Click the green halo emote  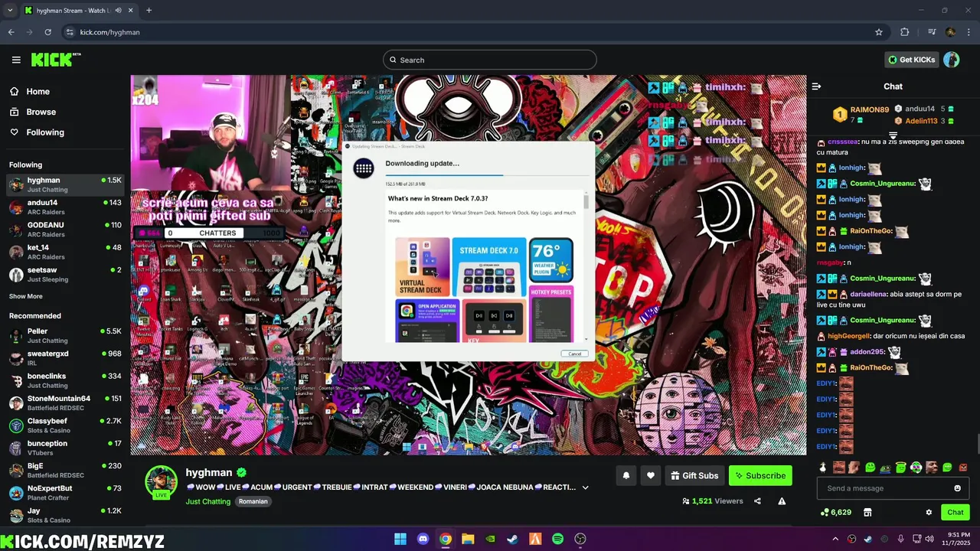(901, 467)
